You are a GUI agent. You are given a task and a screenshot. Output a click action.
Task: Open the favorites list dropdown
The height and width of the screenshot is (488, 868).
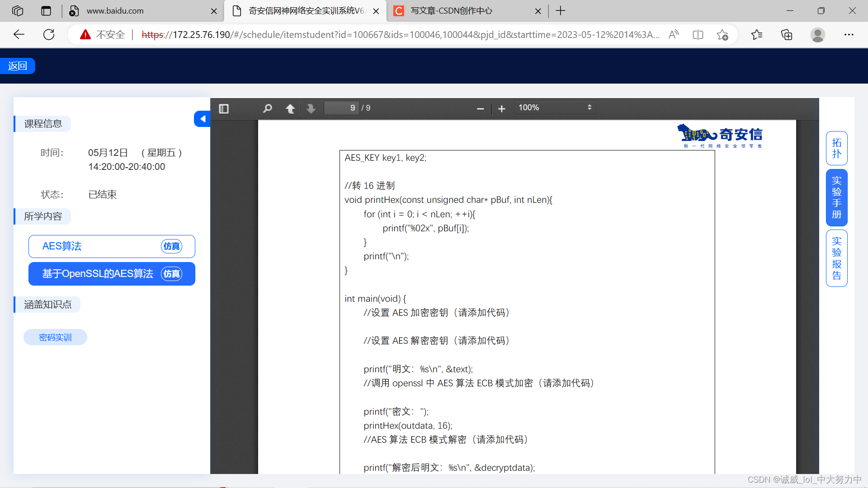757,34
